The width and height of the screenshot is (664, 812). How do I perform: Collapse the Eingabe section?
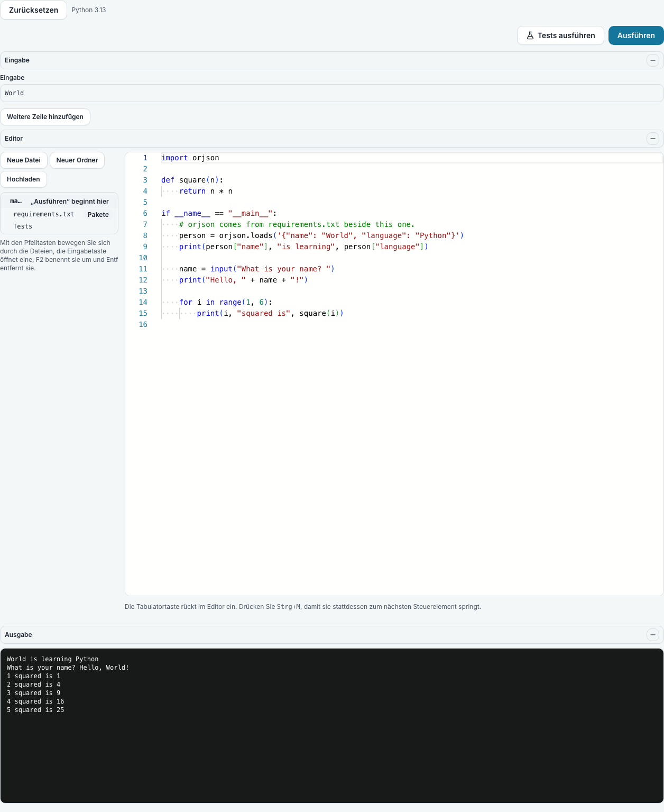coord(653,60)
